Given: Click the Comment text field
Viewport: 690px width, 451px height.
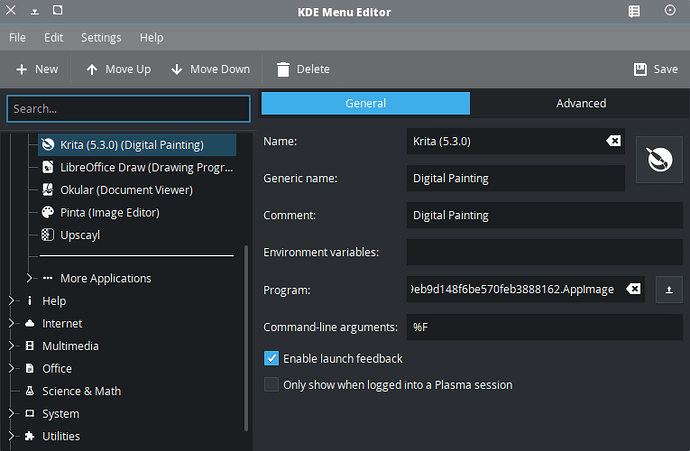Looking at the screenshot, I should 544,215.
